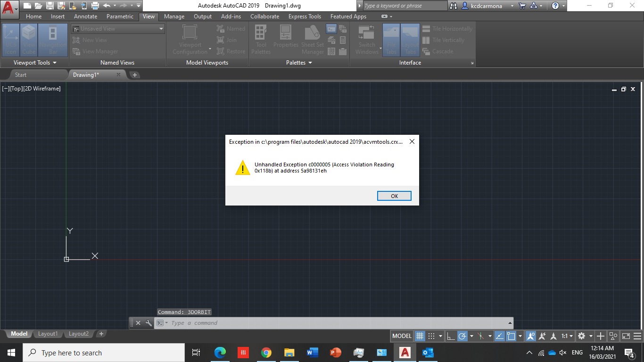The image size is (644, 362).
Task: Open status bar Customization menu
Action: pos(637,336)
